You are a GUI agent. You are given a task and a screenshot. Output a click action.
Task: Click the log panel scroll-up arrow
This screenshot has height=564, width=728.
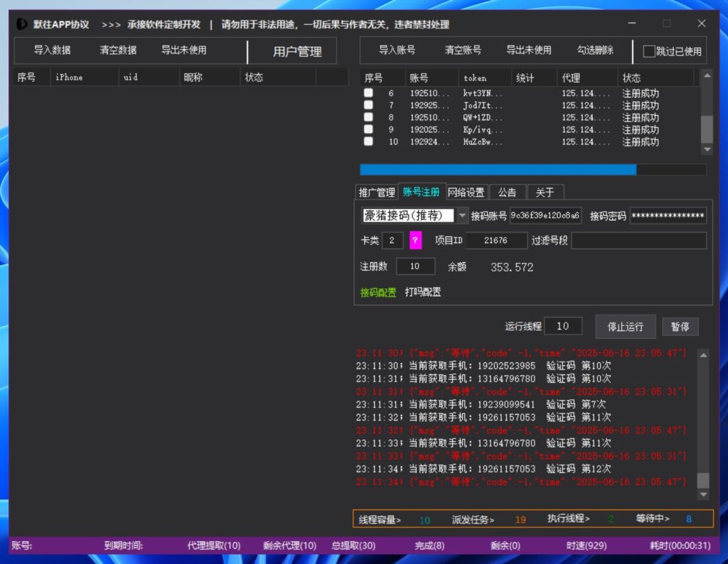click(x=703, y=354)
